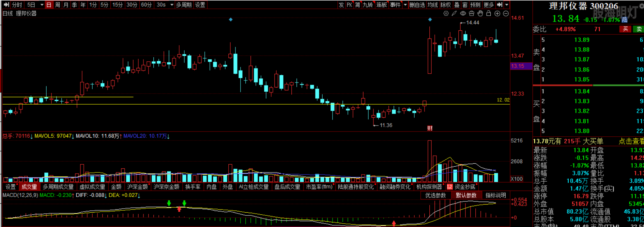Open chart settings gear icon
Viewport: 644px width, 227px height.
(446, 14)
